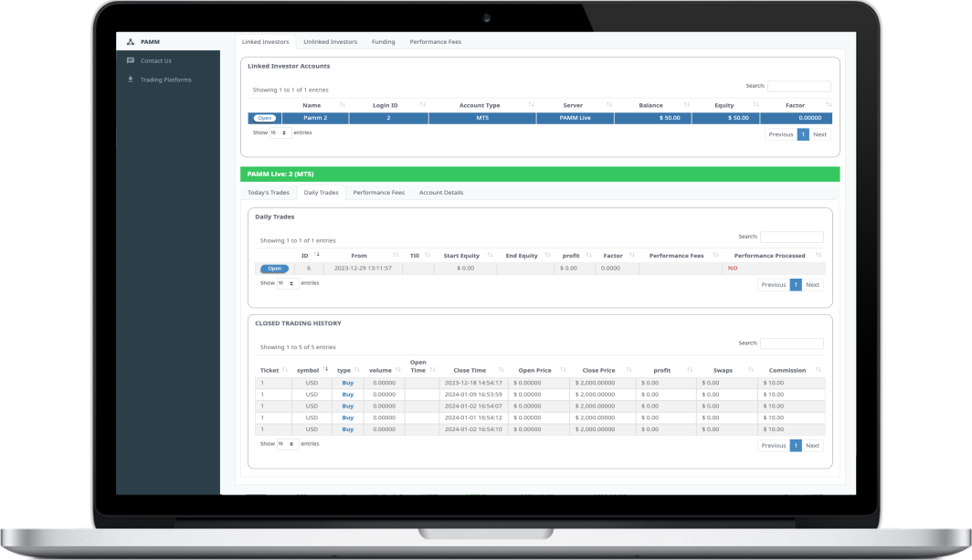Click the PAMM network icon in sidebar
972x560 pixels.
point(131,42)
